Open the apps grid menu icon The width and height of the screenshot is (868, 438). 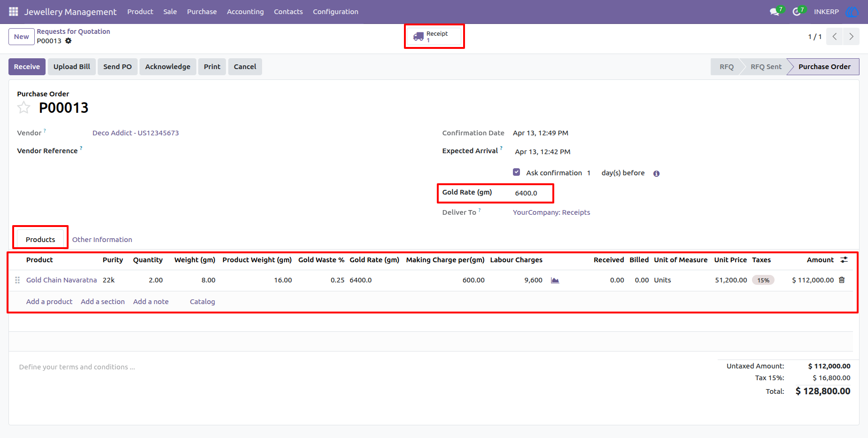click(x=13, y=11)
